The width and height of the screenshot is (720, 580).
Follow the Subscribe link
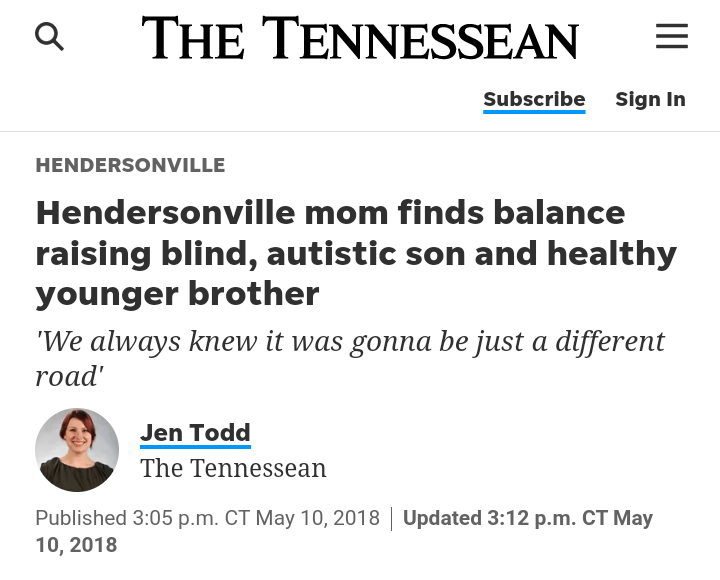click(534, 99)
